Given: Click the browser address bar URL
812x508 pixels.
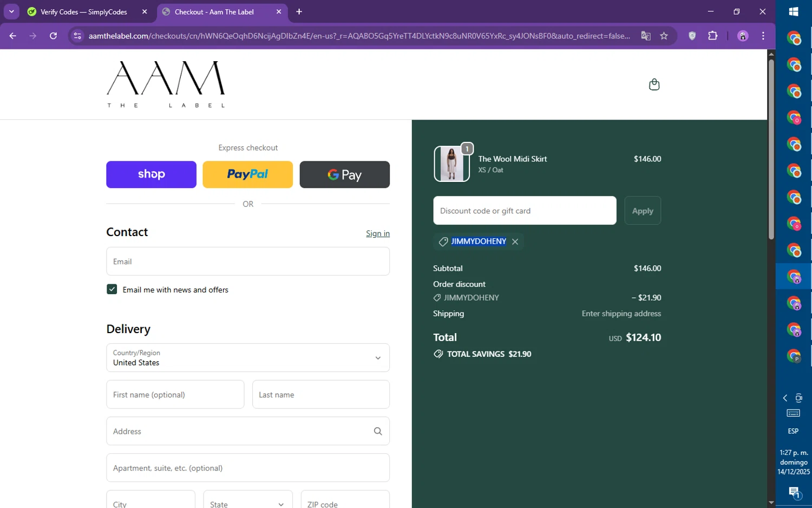Looking at the screenshot, I should [359, 36].
